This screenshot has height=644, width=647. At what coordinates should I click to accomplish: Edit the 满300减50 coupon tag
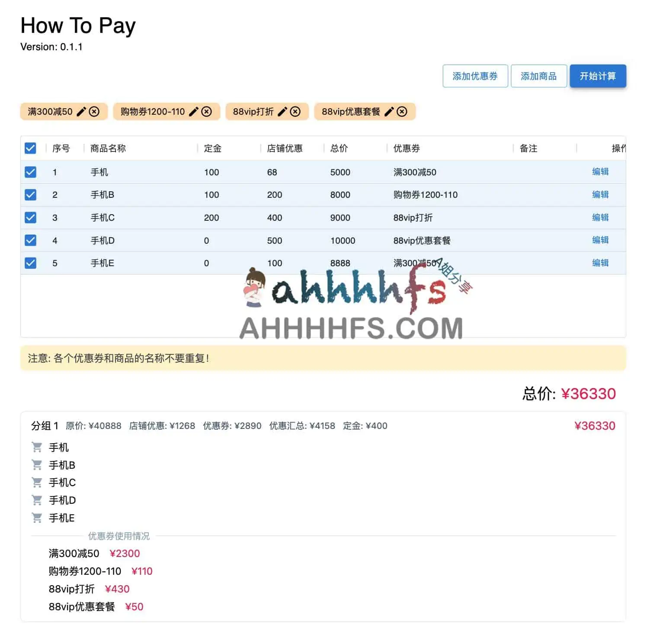(x=80, y=111)
